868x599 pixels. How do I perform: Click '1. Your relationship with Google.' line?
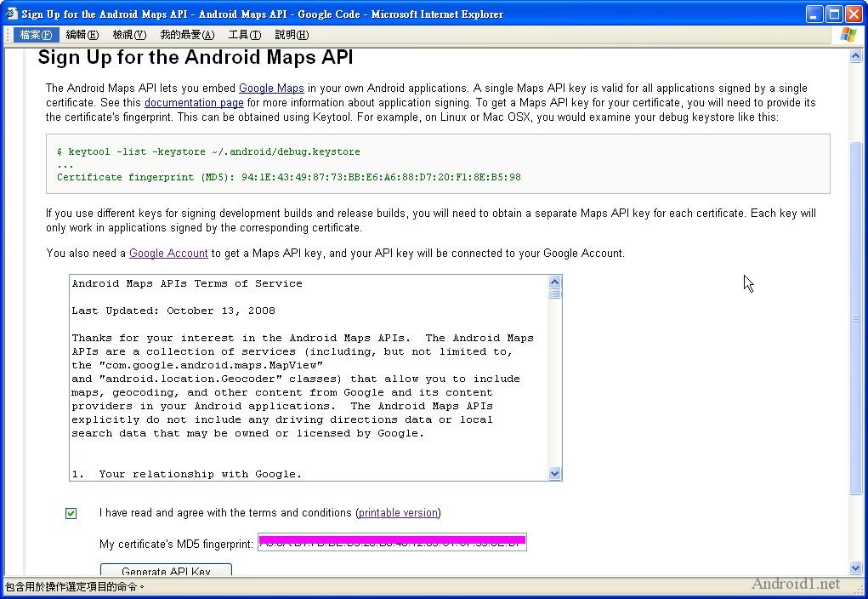[x=186, y=474]
